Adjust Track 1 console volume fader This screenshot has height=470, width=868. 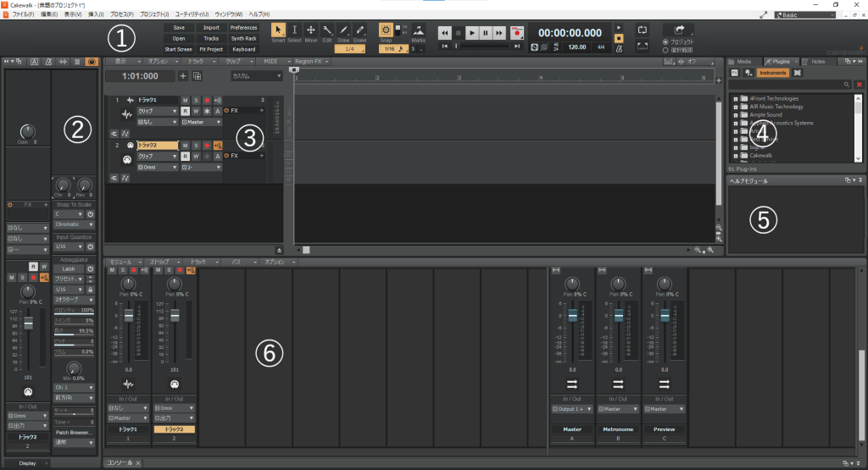[x=129, y=315]
